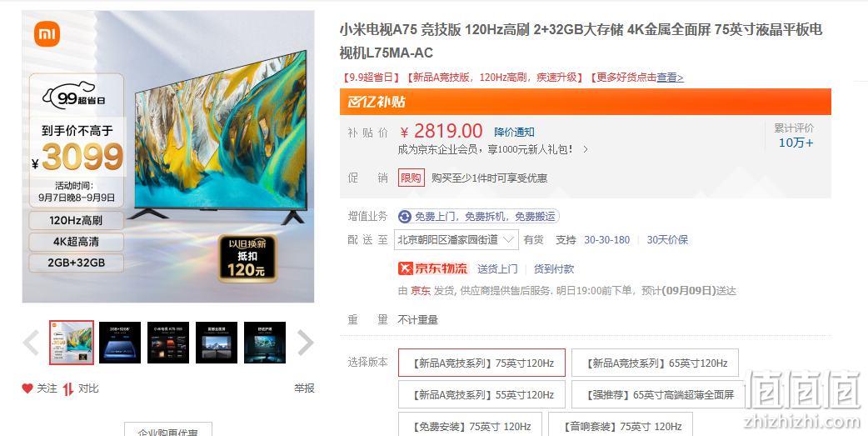
Task: Click the compare arrows icon
Action: [68, 389]
